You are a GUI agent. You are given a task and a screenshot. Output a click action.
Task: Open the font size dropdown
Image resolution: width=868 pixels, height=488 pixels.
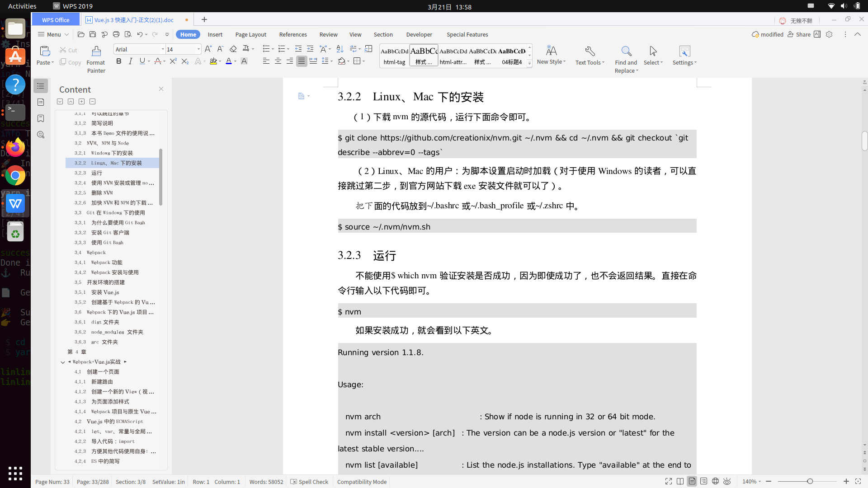[x=198, y=49]
